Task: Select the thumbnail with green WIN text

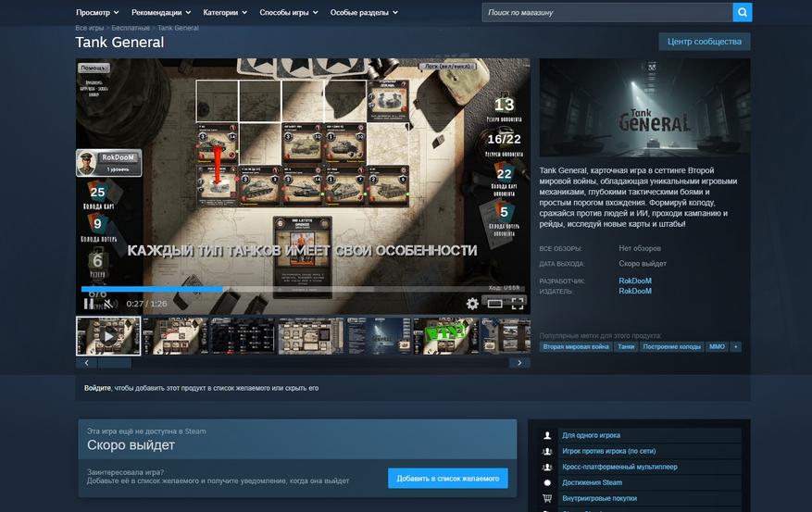Action: tap(445, 336)
